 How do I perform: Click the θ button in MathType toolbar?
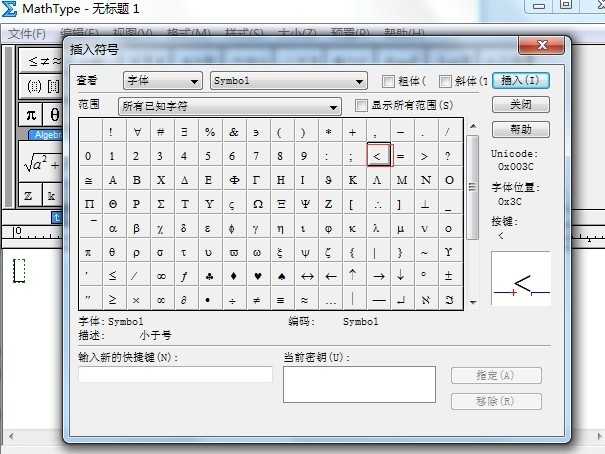pos(54,115)
